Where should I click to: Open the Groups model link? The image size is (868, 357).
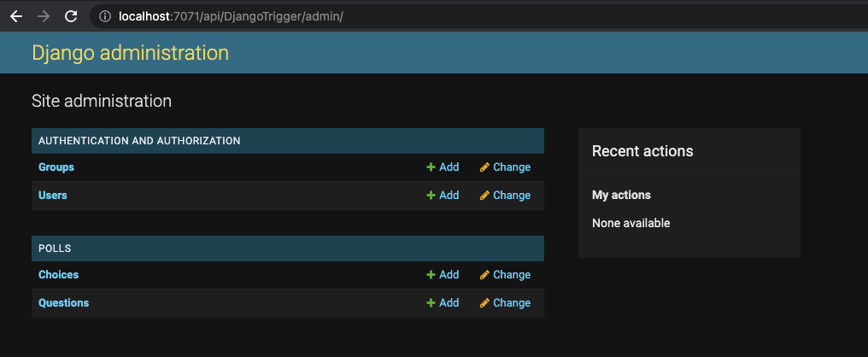pyautogui.click(x=56, y=167)
